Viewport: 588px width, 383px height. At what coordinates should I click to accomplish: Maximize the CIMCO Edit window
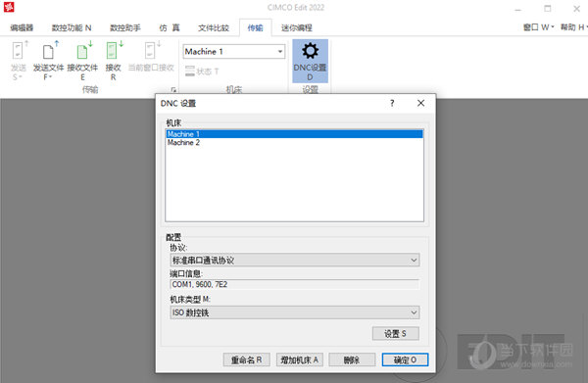pyautogui.click(x=548, y=8)
